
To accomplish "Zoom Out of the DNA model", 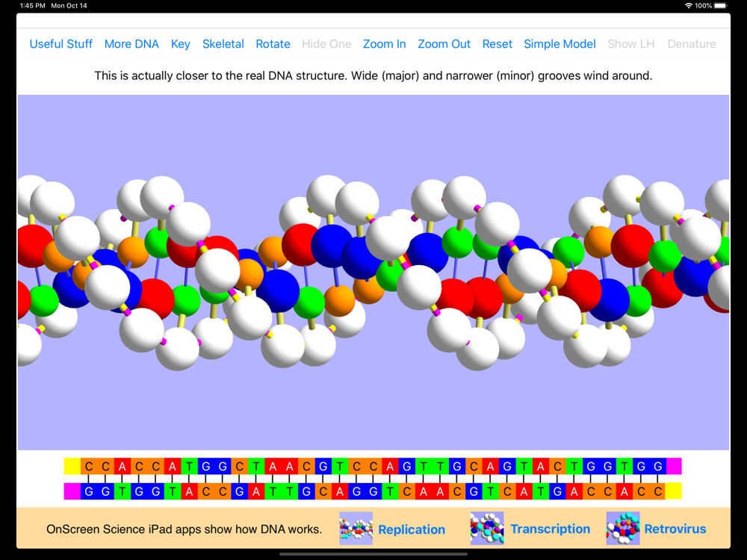I will 444,44.
